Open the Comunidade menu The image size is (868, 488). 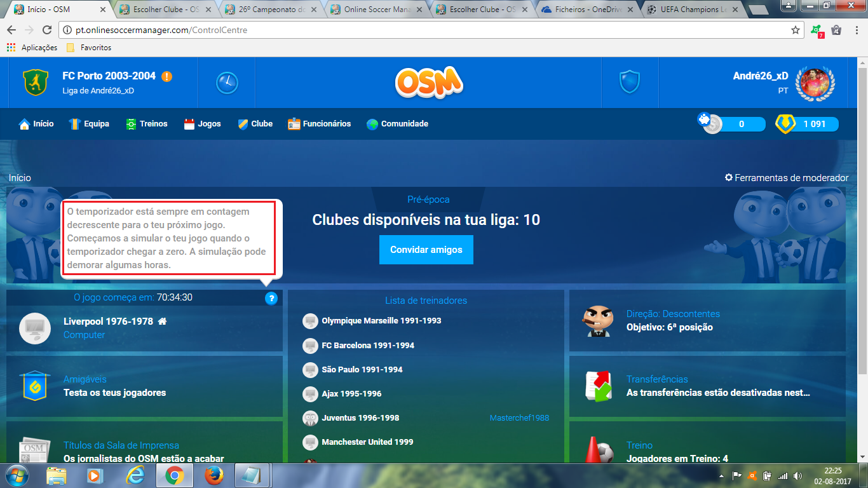coord(397,124)
